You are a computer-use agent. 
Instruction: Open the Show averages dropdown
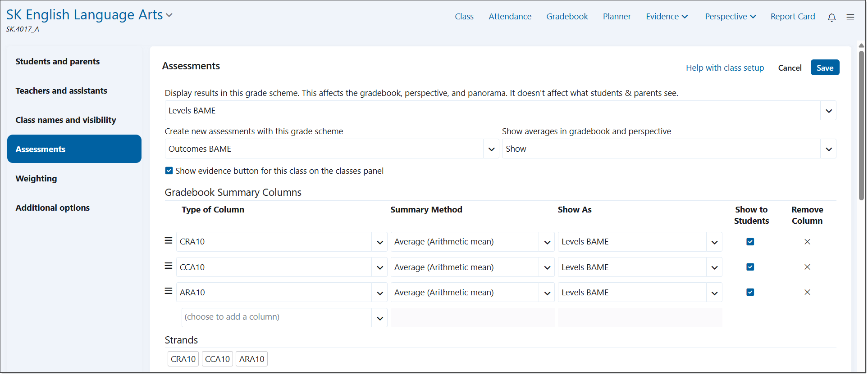669,149
